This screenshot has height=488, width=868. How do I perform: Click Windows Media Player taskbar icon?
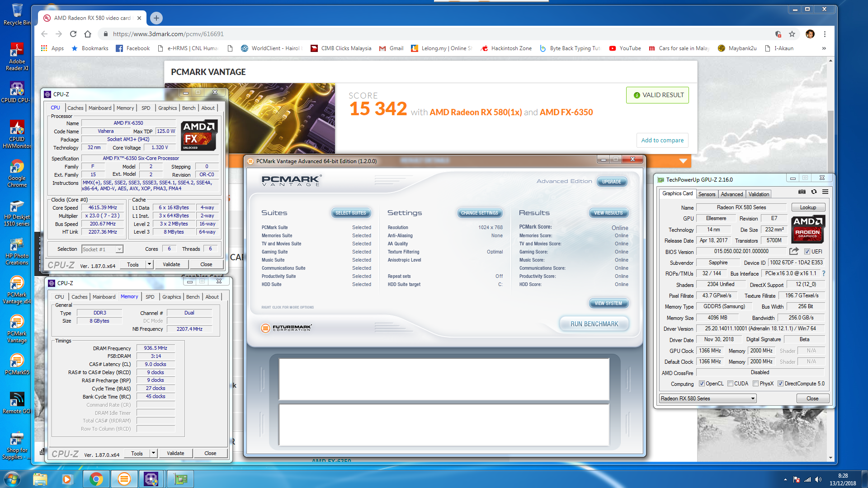(67, 479)
